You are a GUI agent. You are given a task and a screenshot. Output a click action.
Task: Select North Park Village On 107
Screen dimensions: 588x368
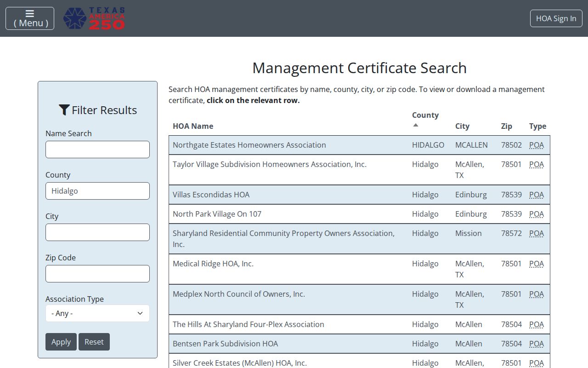359,214
